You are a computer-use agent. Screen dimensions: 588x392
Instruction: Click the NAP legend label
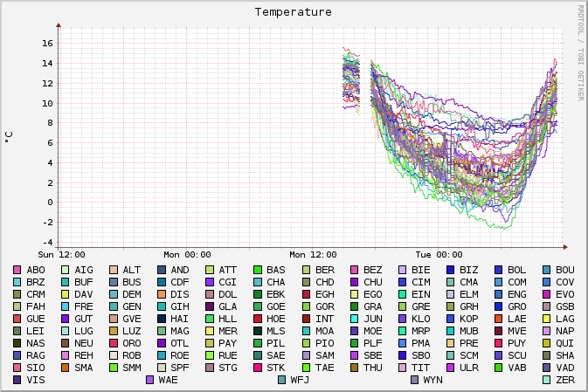[565, 331]
